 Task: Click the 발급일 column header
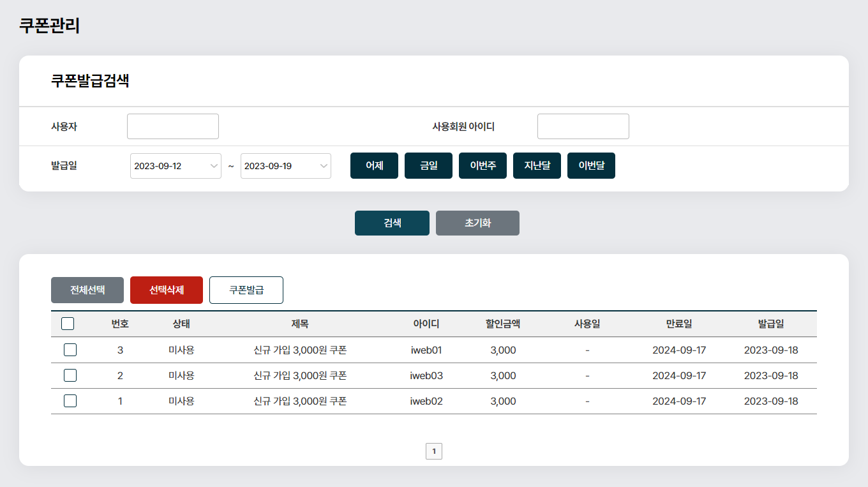click(771, 324)
